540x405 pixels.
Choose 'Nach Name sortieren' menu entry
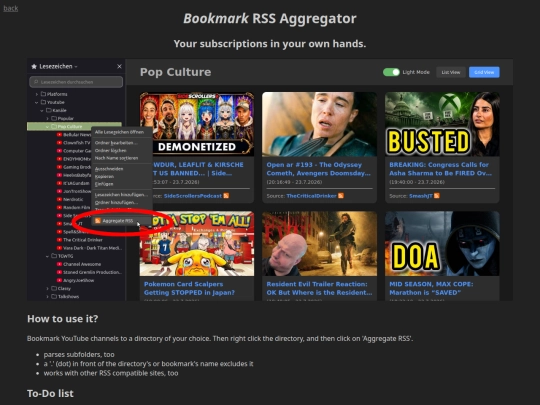click(x=116, y=158)
